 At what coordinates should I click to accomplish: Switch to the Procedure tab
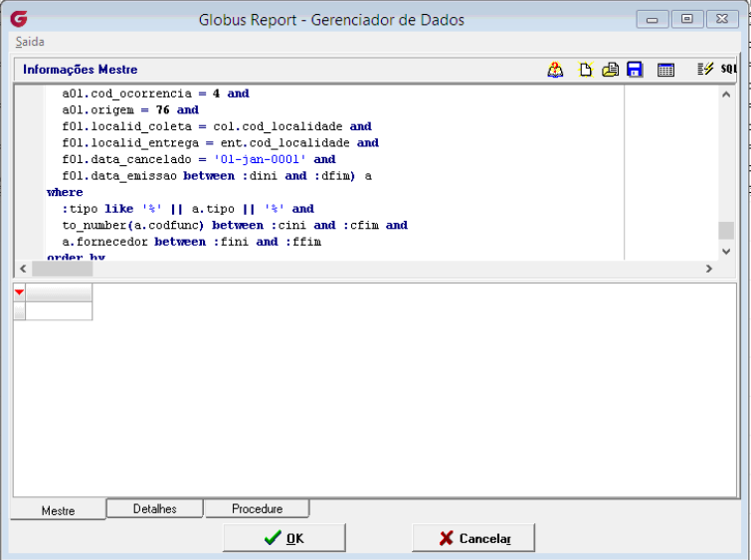coord(258,508)
